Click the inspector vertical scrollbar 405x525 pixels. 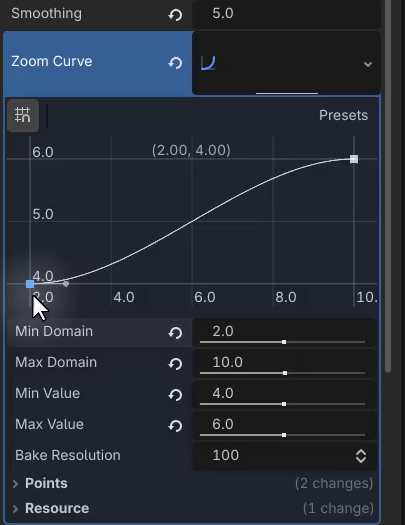point(388,186)
